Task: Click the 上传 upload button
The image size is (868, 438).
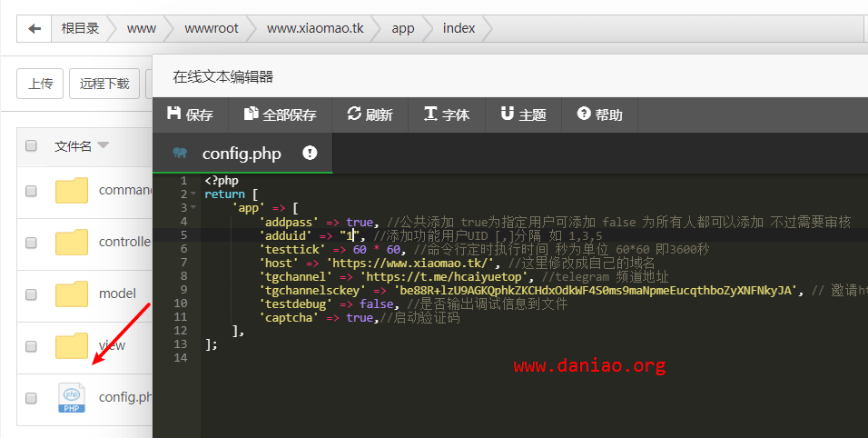Action: (x=40, y=84)
